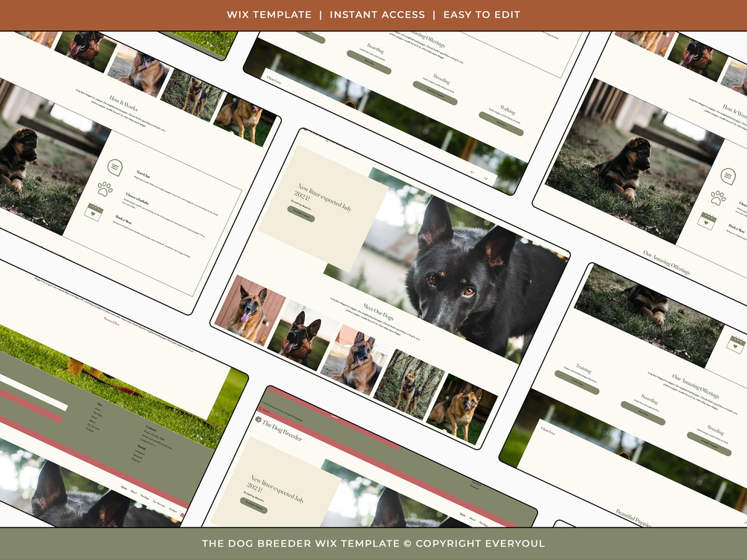Click Available Puppies button under The Dog Breeder logo

[253, 506]
